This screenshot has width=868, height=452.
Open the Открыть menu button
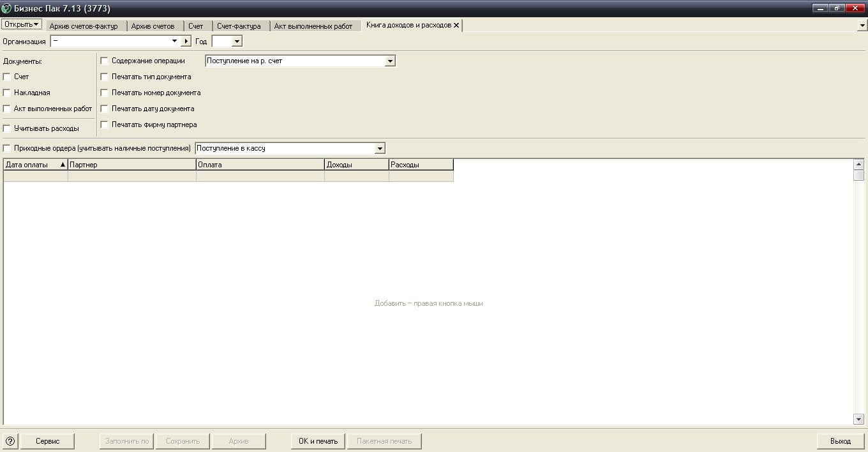click(x=22, y=25)
